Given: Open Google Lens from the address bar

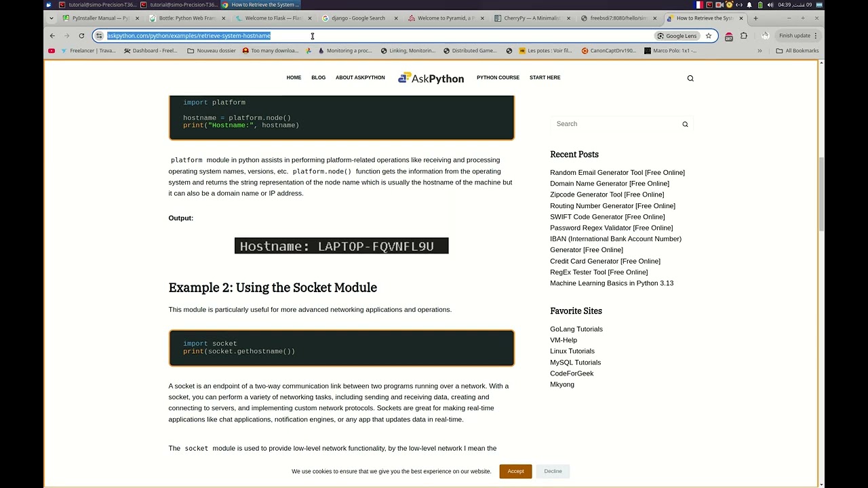Looking at the screenshot, I should 677,36.
